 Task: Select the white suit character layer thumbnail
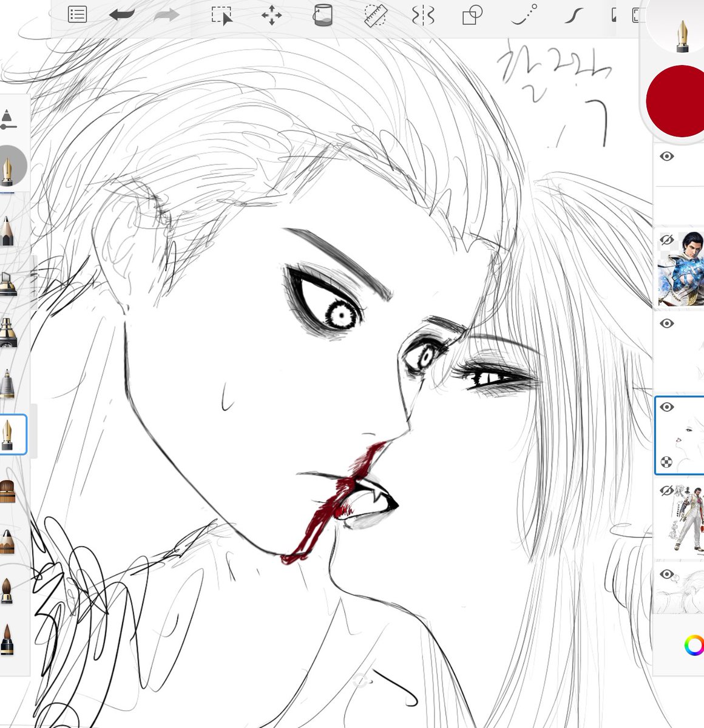coord(681,519)
